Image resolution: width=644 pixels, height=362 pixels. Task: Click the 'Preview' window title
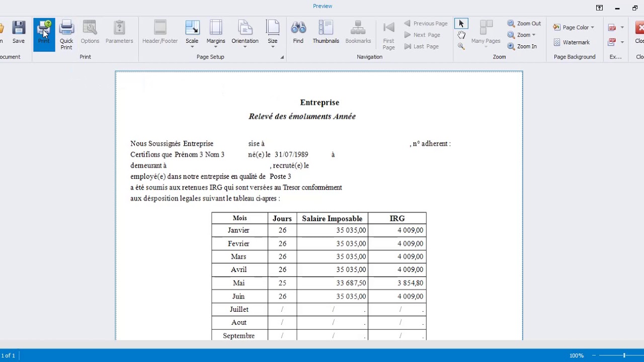tap(323, 6)
